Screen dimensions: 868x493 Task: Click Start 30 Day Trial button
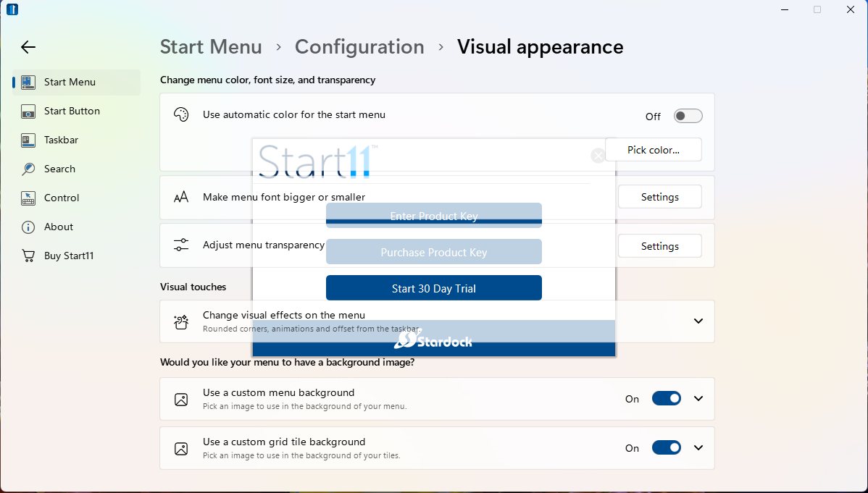coord(433,288)
